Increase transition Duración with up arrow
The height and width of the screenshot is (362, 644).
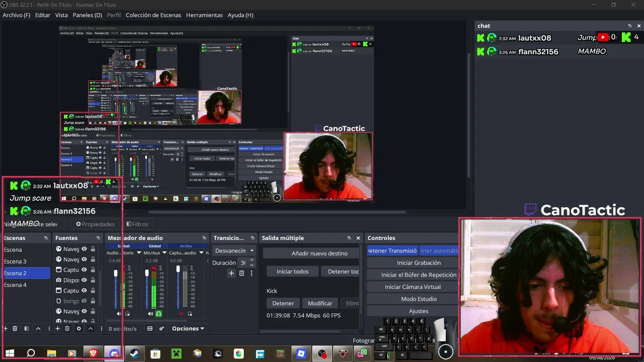[252, 260]
